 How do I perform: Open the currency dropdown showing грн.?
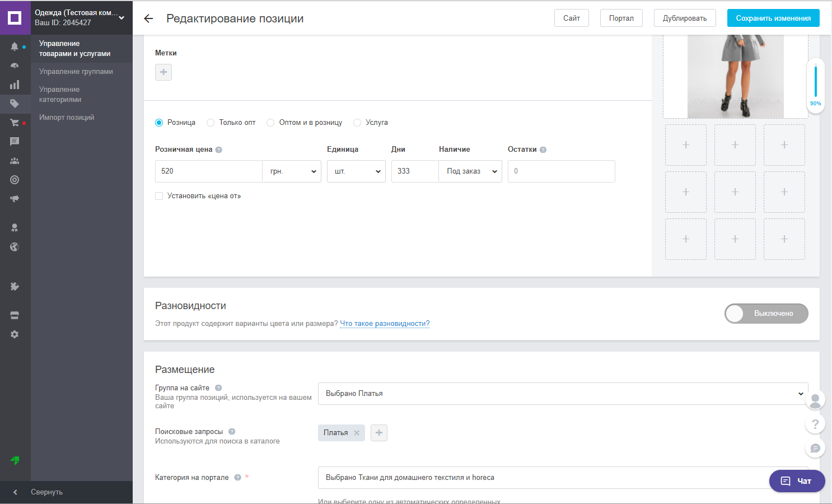[292, 171]
